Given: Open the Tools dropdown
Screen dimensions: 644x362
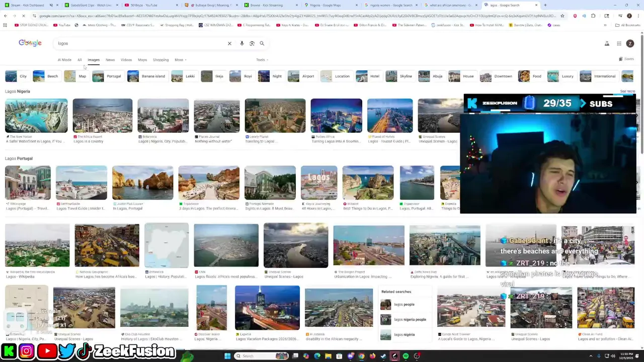Looking at the screenshot, I should [262, 60].
